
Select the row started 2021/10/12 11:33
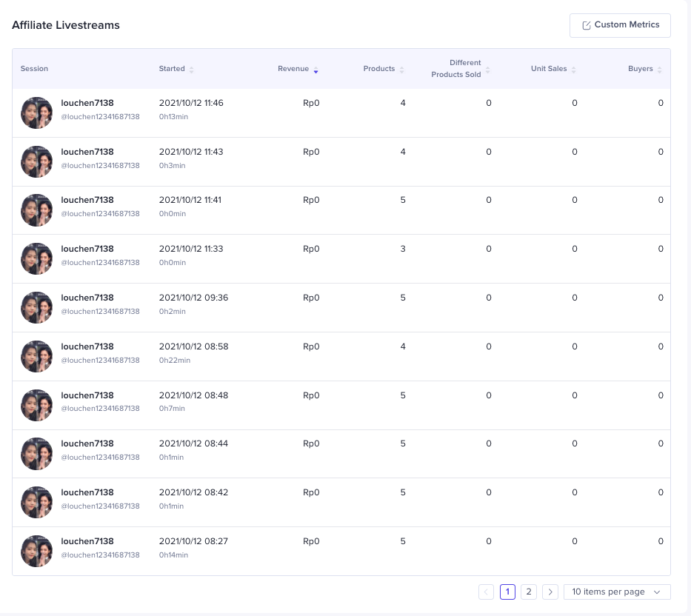coord(191,249)
